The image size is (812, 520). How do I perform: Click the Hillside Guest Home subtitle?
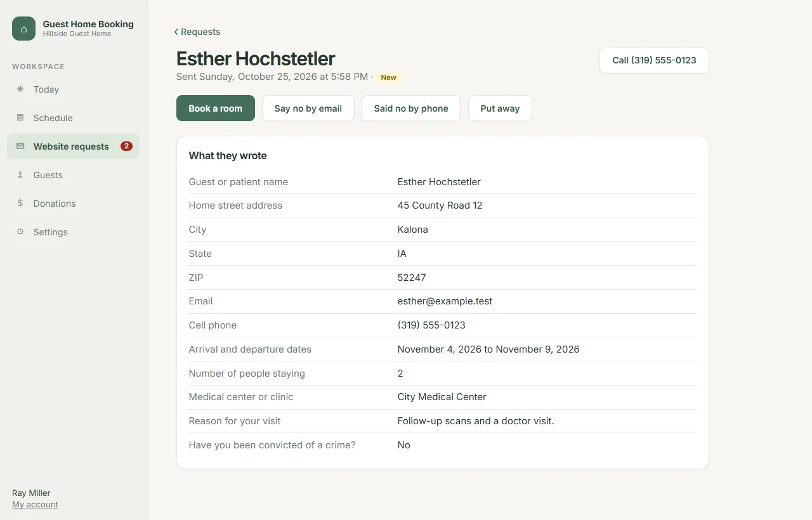tap(77, 34)
